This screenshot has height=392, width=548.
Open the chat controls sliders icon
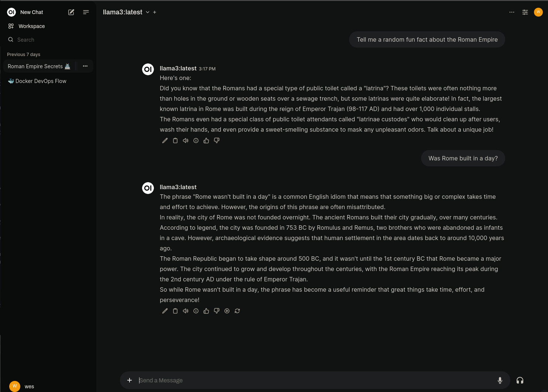pyautogui.click(x=525, y=12)
